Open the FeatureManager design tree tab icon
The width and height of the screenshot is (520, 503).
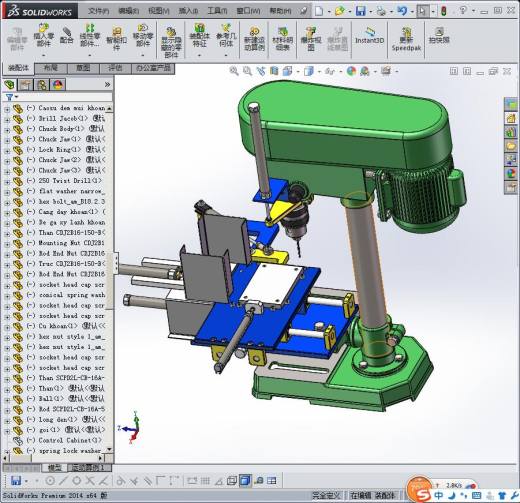pos(10,85)
